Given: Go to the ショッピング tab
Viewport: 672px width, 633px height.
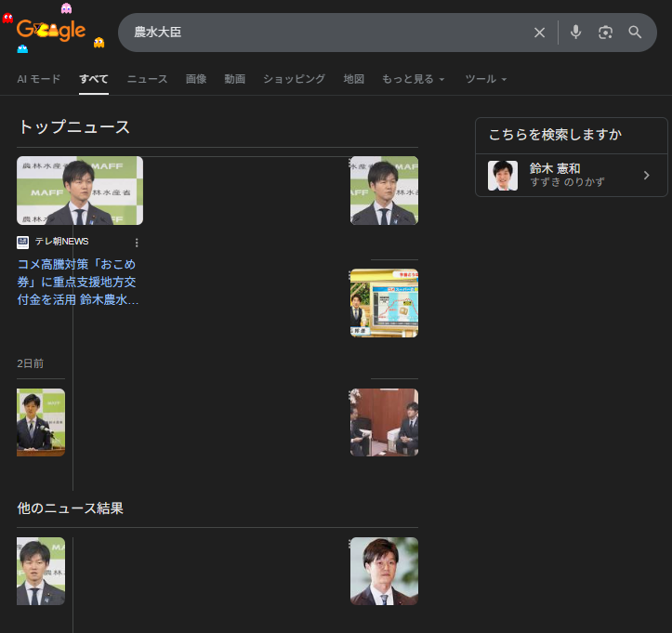Looking at the screenshot, I should pyautogui.click(x=294, y=79).
